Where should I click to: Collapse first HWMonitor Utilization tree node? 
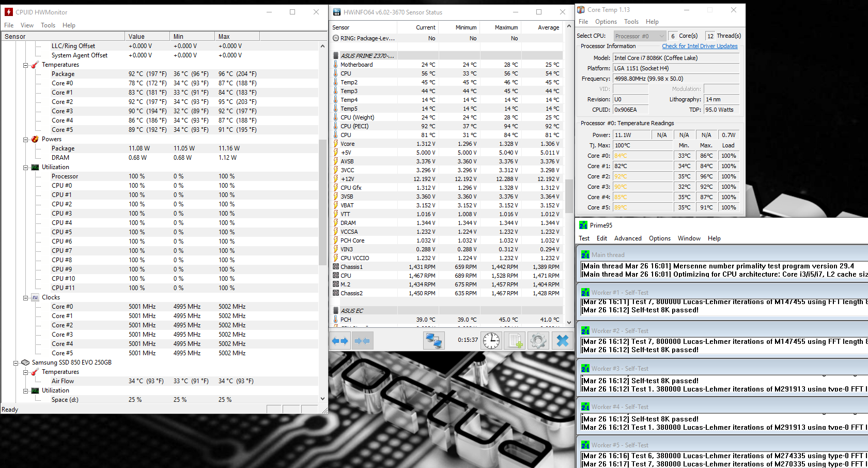25,168
